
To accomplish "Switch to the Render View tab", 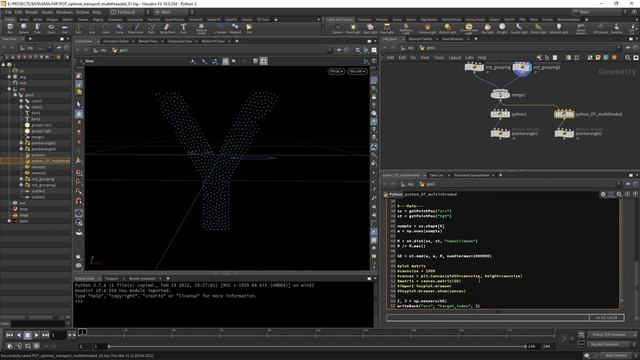I will pos(147,41).
